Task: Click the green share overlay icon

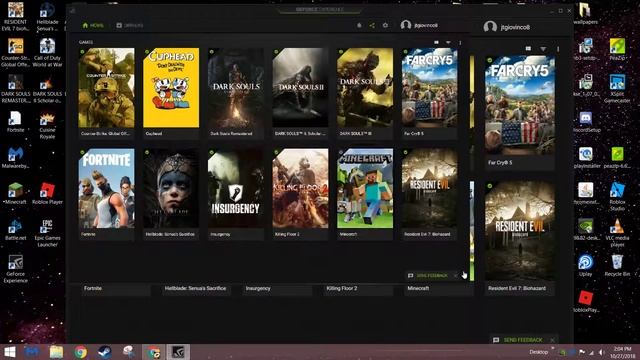Action: tap(372, 25)
